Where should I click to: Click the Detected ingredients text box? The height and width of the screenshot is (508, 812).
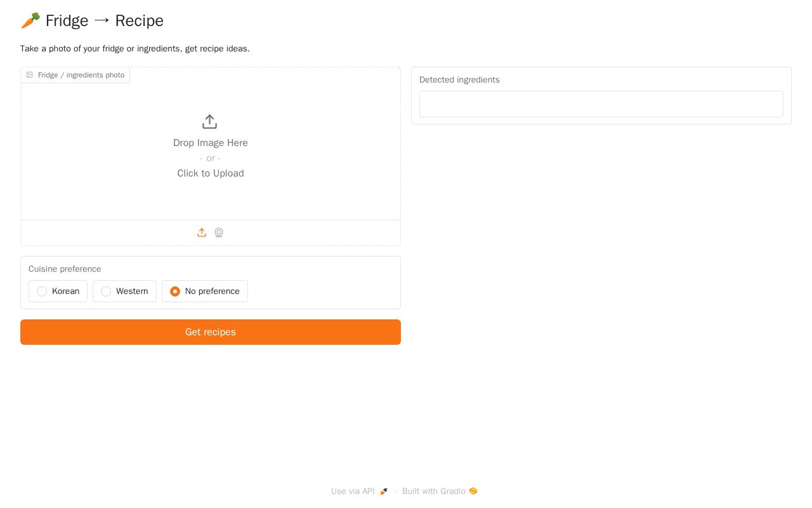(601, 104)
